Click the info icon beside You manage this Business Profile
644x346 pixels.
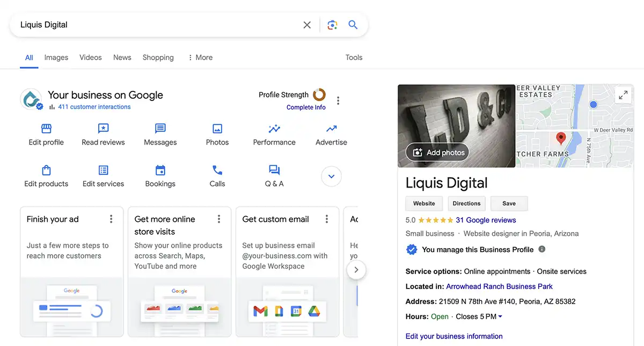pyautogui.click(x=541, y=249)
